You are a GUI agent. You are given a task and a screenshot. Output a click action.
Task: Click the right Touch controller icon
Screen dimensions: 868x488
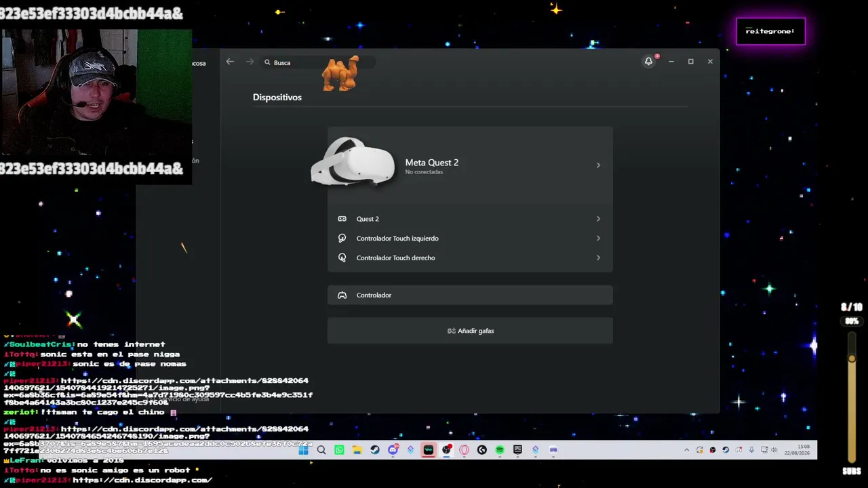[342, 258]
